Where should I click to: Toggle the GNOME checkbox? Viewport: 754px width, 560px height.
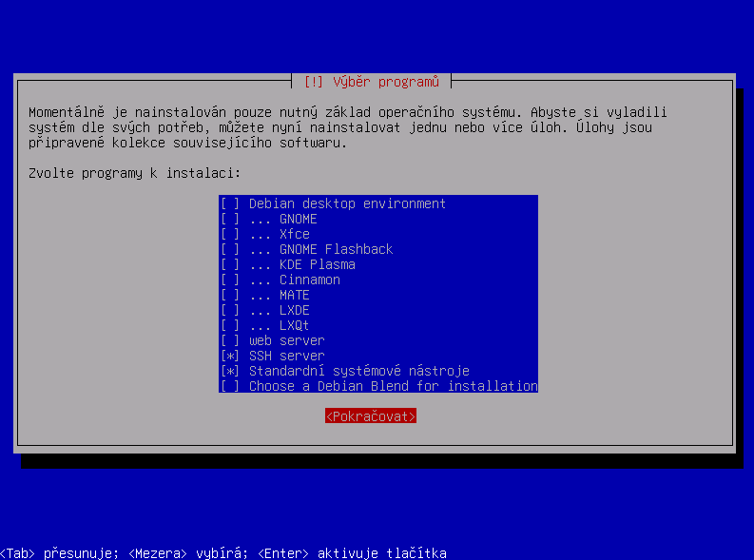(230, 220)
